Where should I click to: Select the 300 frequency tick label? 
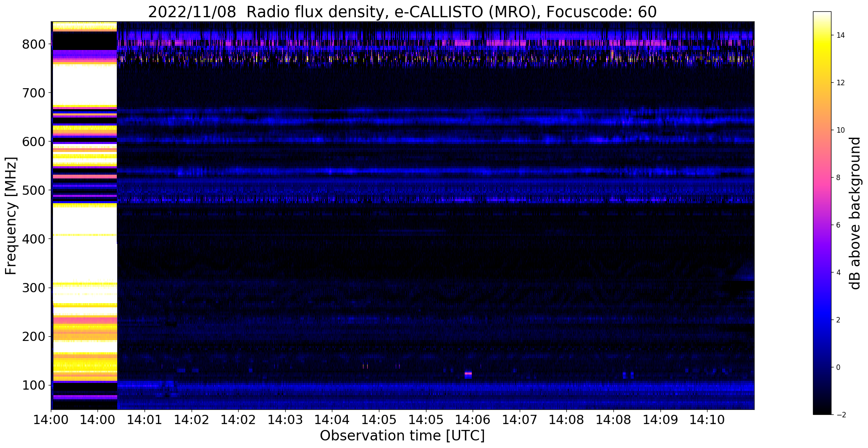tap(34, 288)
